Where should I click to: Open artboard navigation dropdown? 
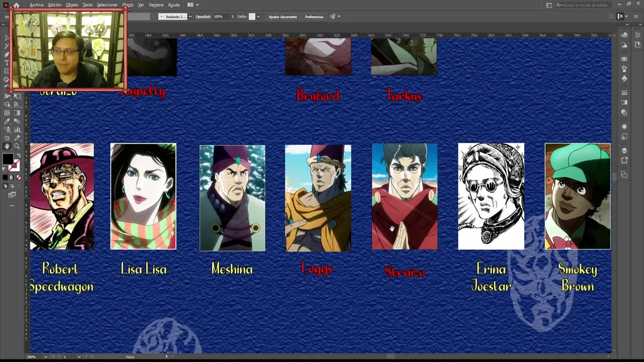(79, 357)
